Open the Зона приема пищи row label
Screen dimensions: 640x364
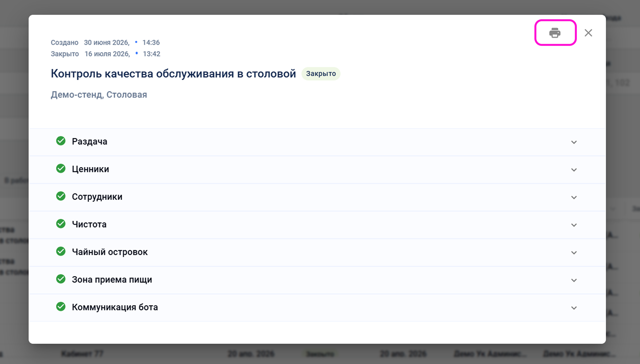click(x=112, y=280)
